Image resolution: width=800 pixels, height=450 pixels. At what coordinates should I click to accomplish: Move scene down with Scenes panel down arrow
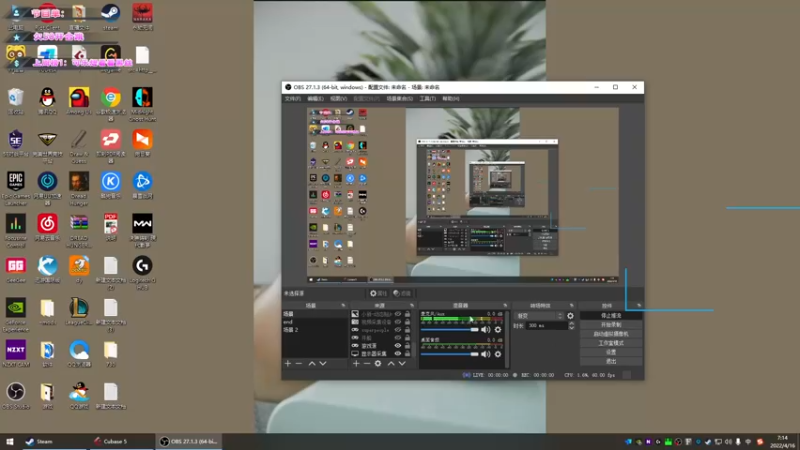323,363
